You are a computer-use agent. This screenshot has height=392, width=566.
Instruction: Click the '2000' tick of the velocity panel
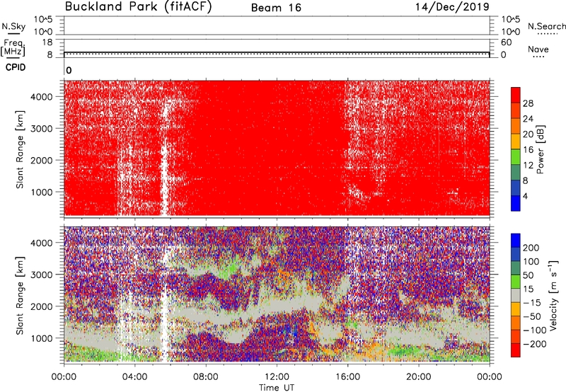click(x=41, y=306)
